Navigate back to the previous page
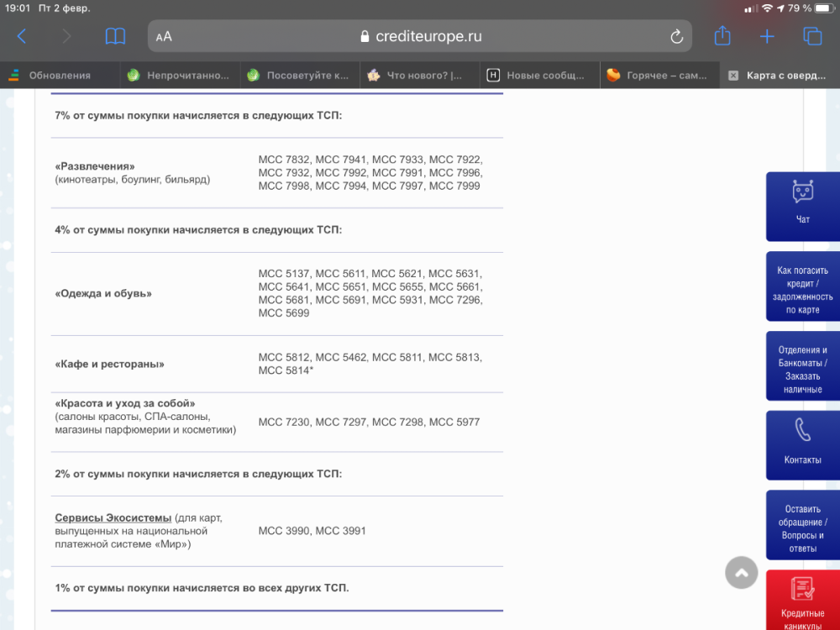Screen dimensions: 840x630 click(21, 36)
